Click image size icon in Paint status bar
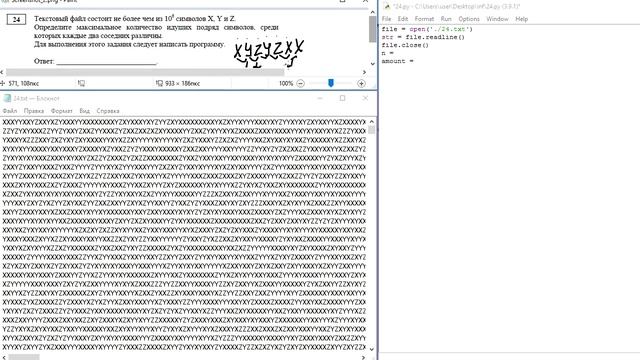This screenshot has height=360, width=640. tap(159, 83)
